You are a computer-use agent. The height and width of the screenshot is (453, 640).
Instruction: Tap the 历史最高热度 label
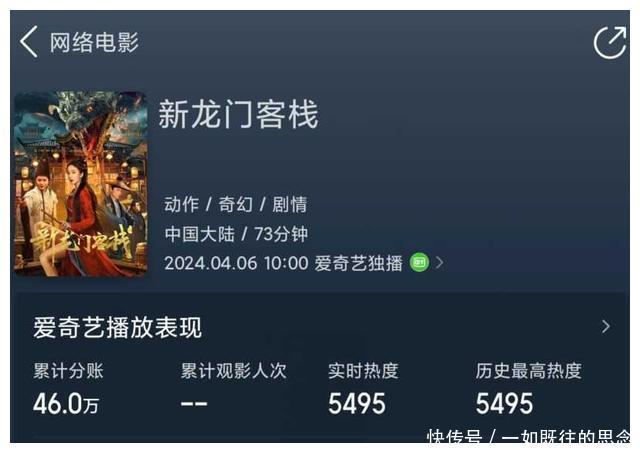528,371
